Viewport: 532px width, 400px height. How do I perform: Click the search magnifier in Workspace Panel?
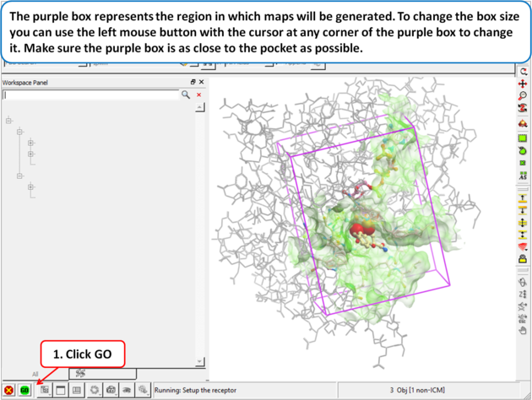(186, 95)
